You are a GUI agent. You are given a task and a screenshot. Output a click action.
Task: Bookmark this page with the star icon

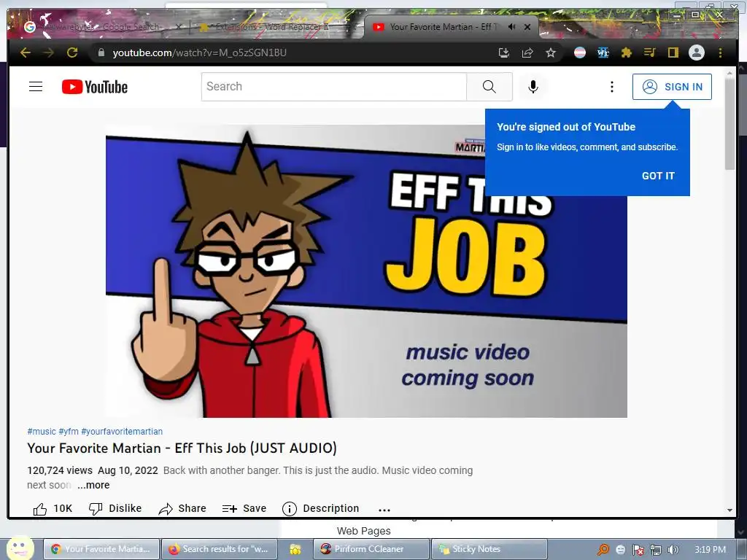[x=551, y=52]
